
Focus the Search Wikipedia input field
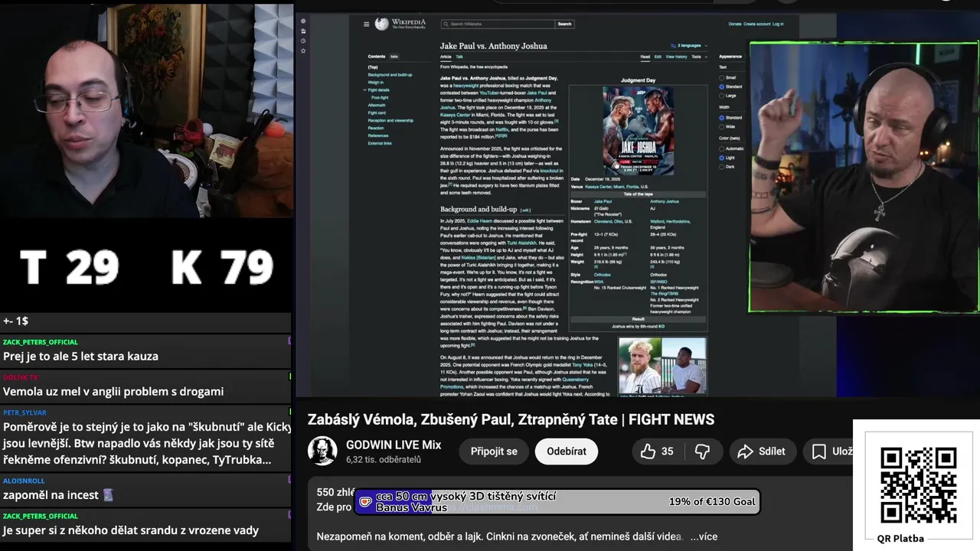coord(498,24)
